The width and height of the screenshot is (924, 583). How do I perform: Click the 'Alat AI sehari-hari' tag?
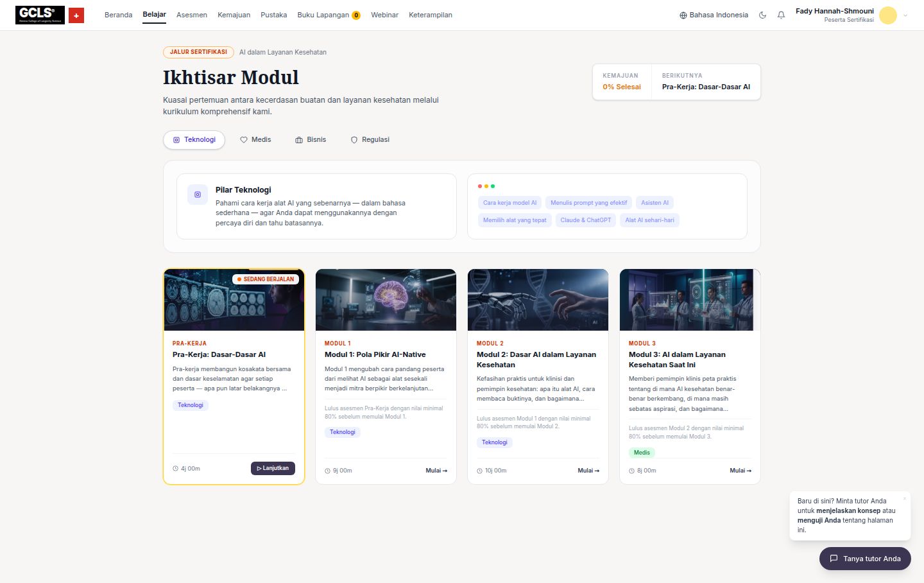tap(650, 220)
